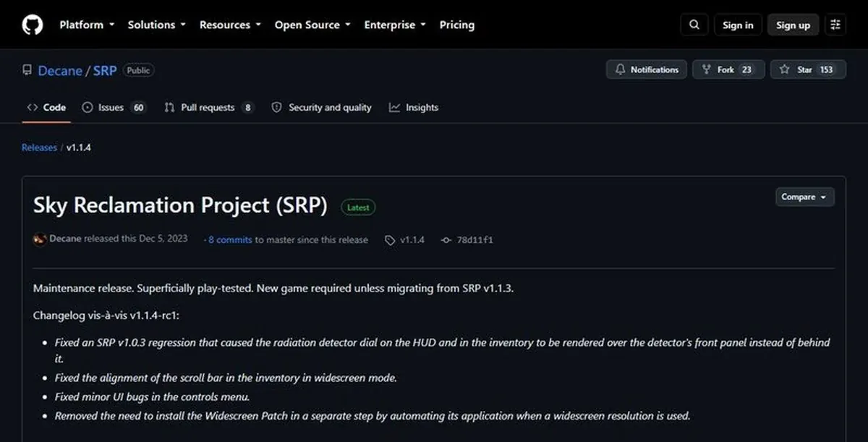
Task: Expand the Solutions menu
Action: 156,25
